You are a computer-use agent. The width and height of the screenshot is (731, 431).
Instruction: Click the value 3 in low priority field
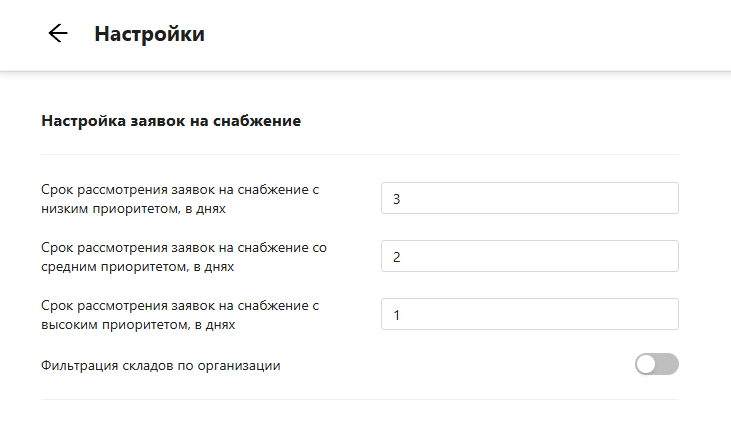coord(397,199)
